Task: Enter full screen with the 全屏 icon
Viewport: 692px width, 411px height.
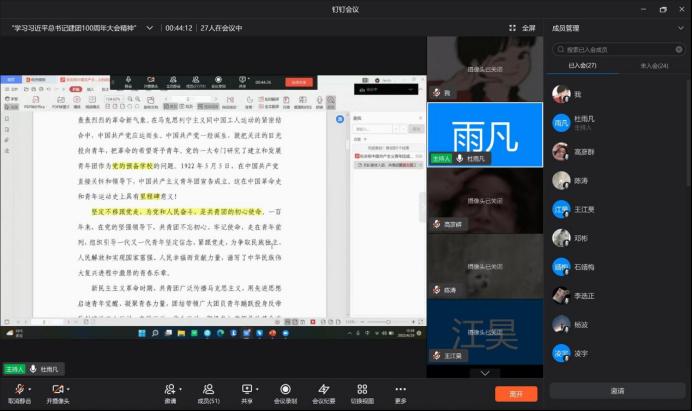Action: 523,28
